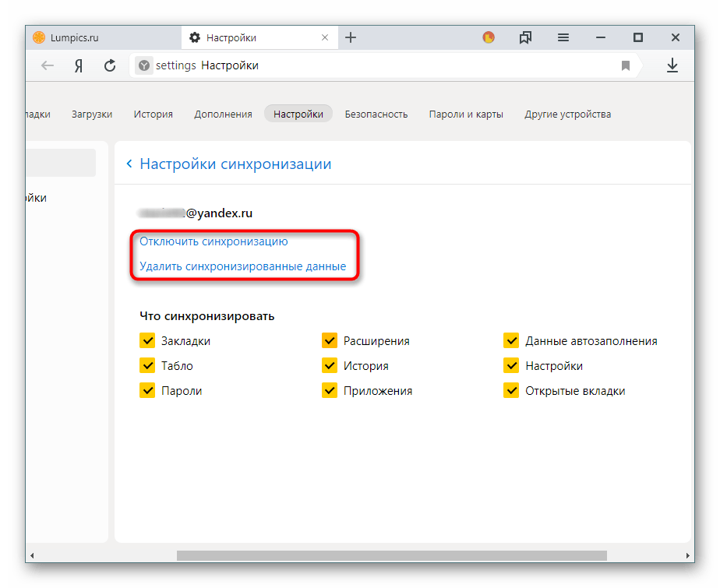
Task: Go back via Настройки синхронизации chevron
Action: pyautogui.click(x=129, y=164)
